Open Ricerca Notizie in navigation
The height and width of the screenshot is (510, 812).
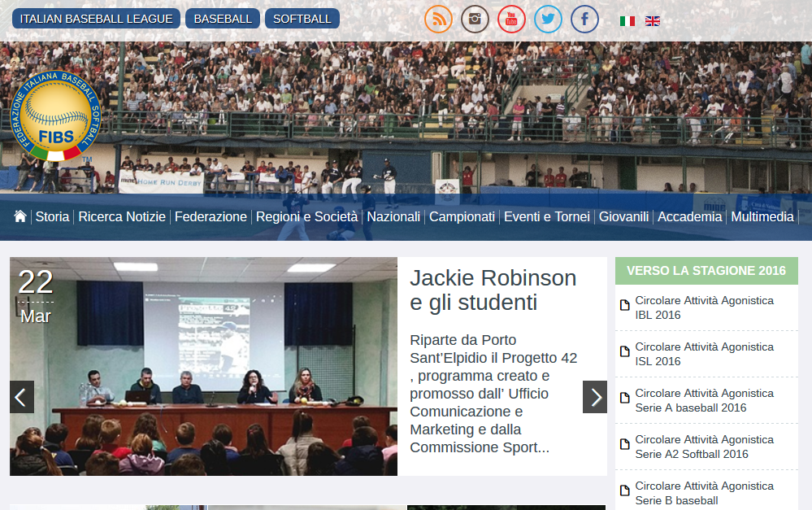click(x=122, y=216)
